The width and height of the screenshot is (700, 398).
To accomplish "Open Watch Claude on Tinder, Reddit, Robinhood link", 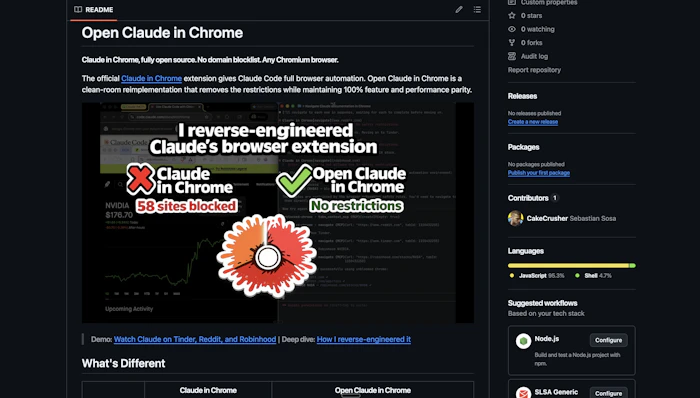I will [x=195, y=340].
